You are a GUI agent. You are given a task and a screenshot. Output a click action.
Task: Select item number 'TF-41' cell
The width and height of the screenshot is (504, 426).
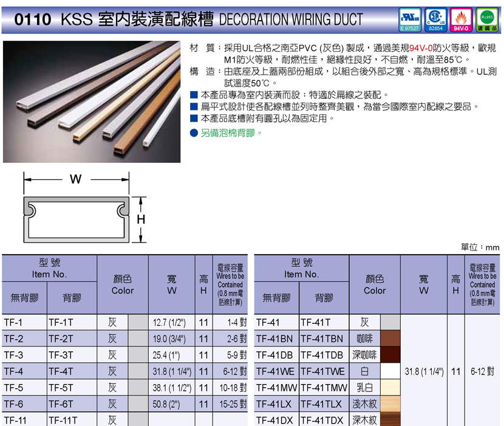[277, 323]
